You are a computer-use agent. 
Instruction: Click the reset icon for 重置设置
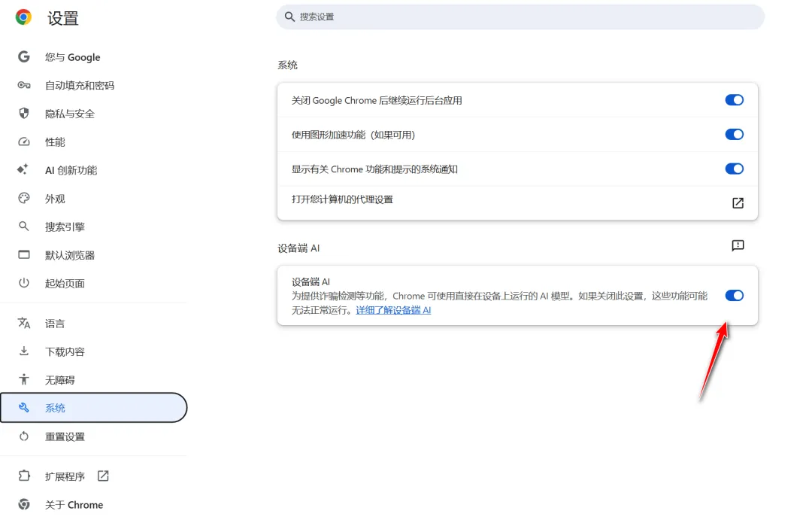24,436
